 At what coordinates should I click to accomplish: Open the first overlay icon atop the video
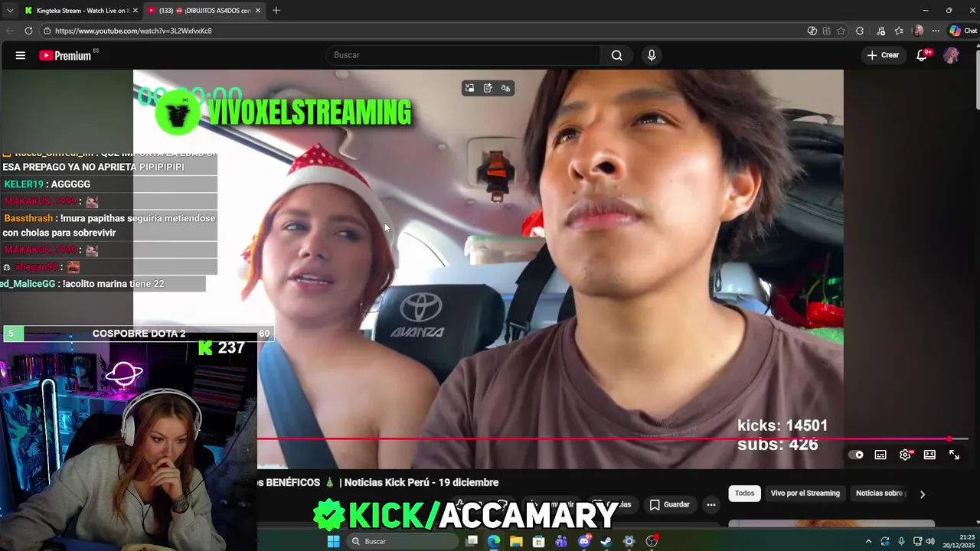(469, 88)
